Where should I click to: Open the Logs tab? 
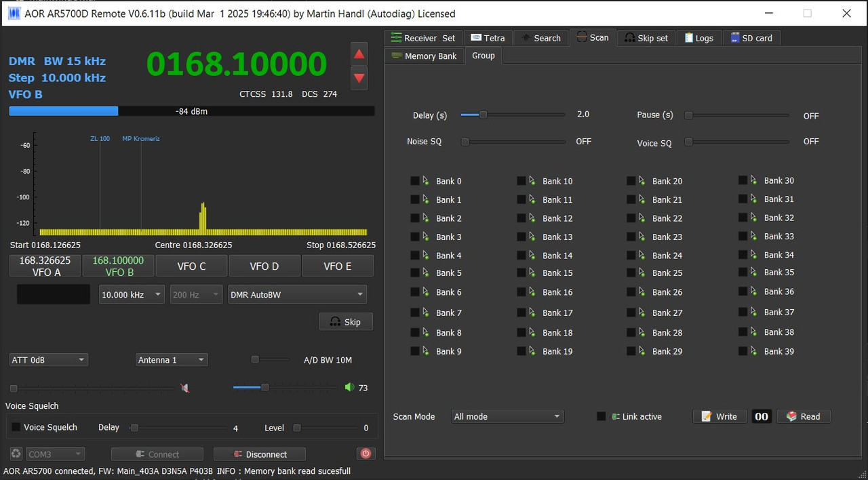tap(698, 38)
